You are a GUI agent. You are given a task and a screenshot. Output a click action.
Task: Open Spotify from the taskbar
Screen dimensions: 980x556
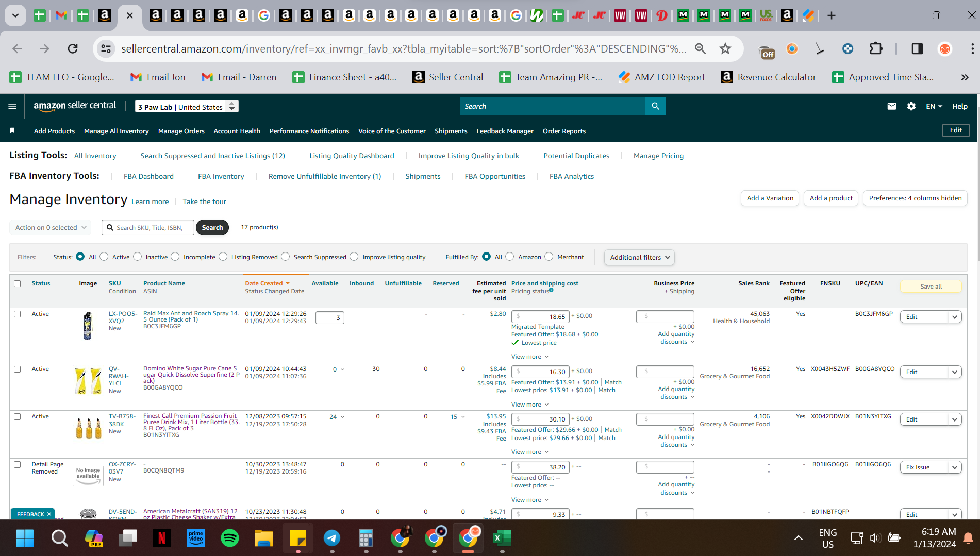click(230, 538)
